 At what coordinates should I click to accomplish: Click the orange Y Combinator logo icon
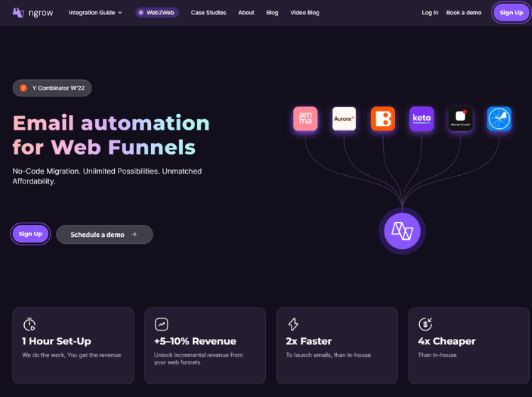tap(23, 88)
